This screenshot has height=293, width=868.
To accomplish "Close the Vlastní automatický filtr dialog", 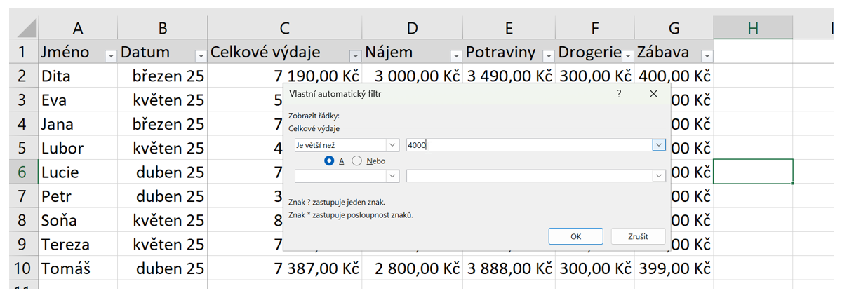I will click(x=653, y=94).
